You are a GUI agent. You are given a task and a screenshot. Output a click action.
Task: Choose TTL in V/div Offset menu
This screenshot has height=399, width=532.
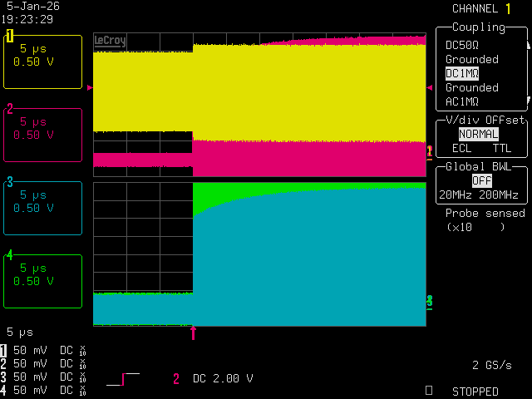(x=500, y=148)
